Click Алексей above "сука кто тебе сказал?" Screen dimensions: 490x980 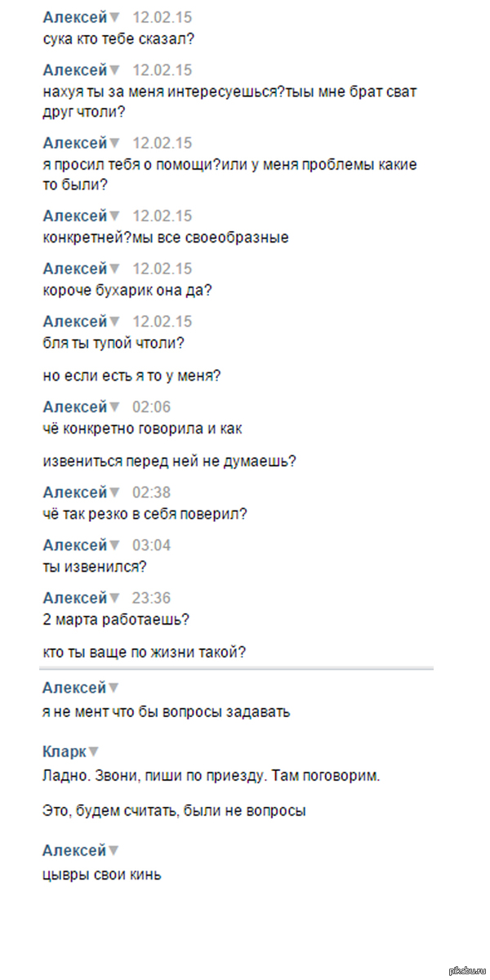coord(74,17)
